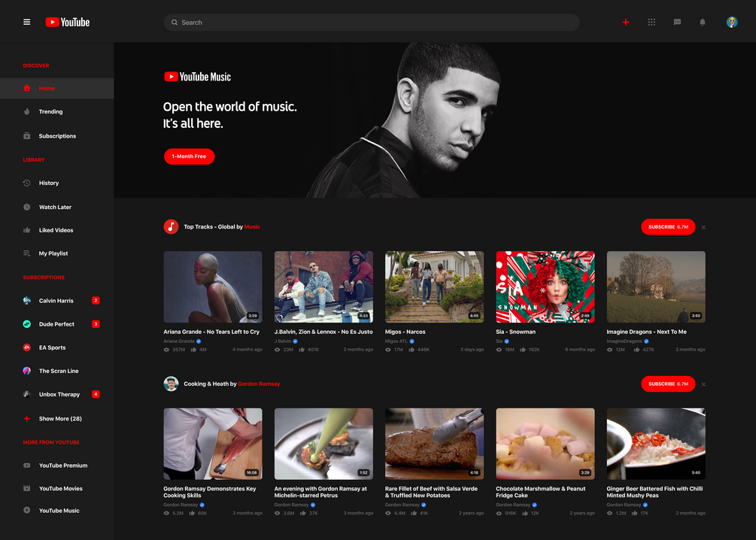Play Imagine Dragons Next To Me thumbnail
756x540 pixels.
point(656,287)
